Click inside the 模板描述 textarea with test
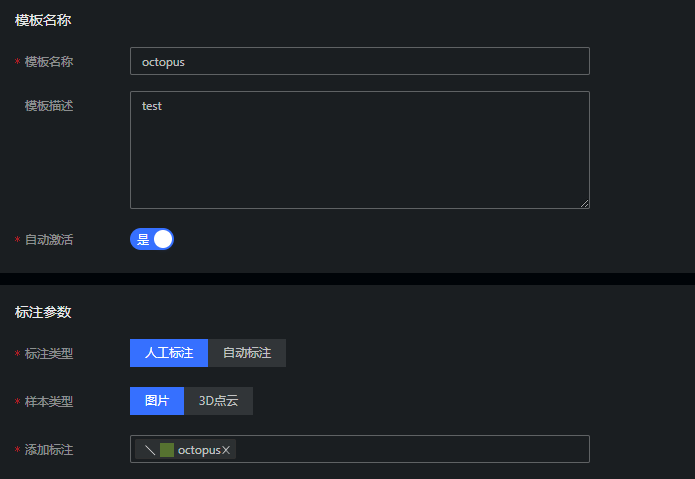Viewport: 695px width, 479px height. click(x=360, y=150)
